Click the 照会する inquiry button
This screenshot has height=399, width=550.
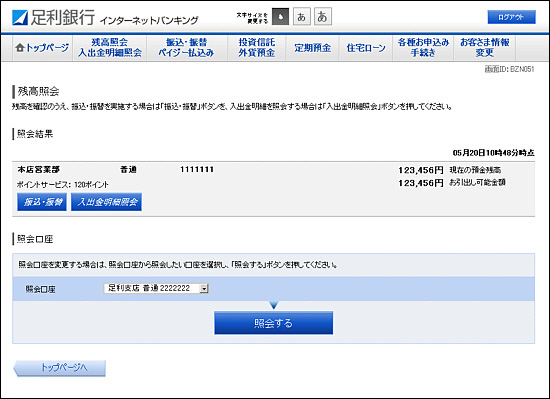coord(274,323)
